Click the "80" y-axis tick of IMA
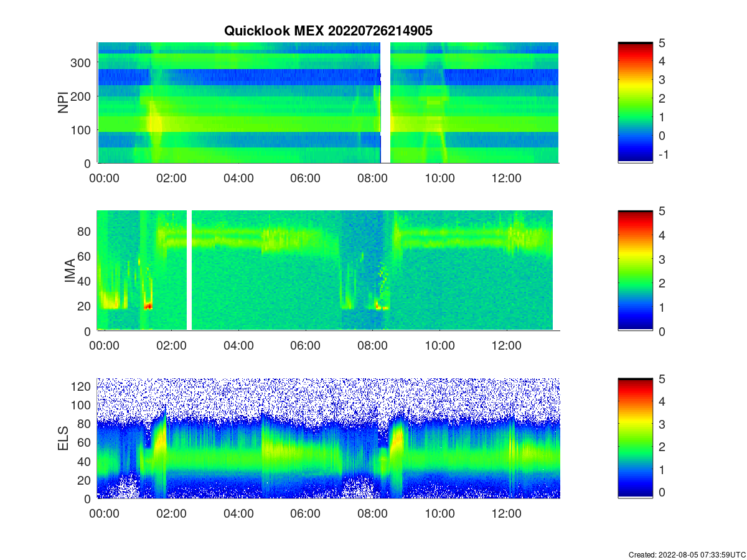Image resolution: width=747 pixels, height=560 pixels. click(x=85, y=231)
